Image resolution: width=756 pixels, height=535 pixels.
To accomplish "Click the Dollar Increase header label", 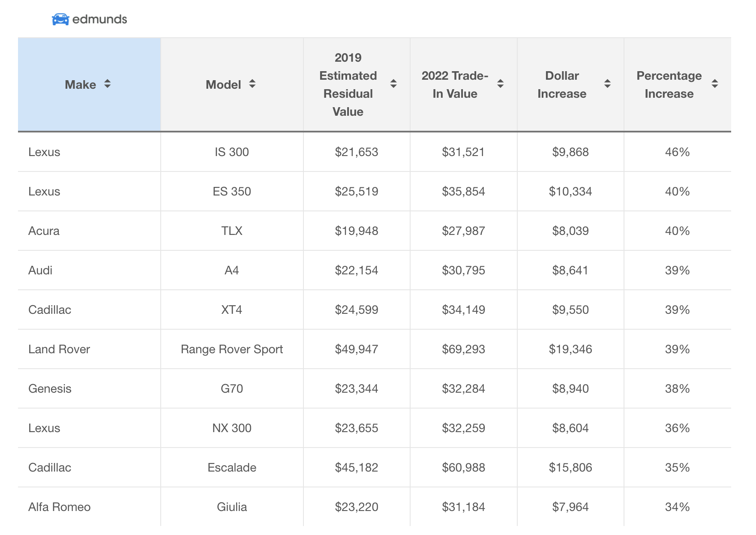I will pyautogui.click(x=561, y=85).
